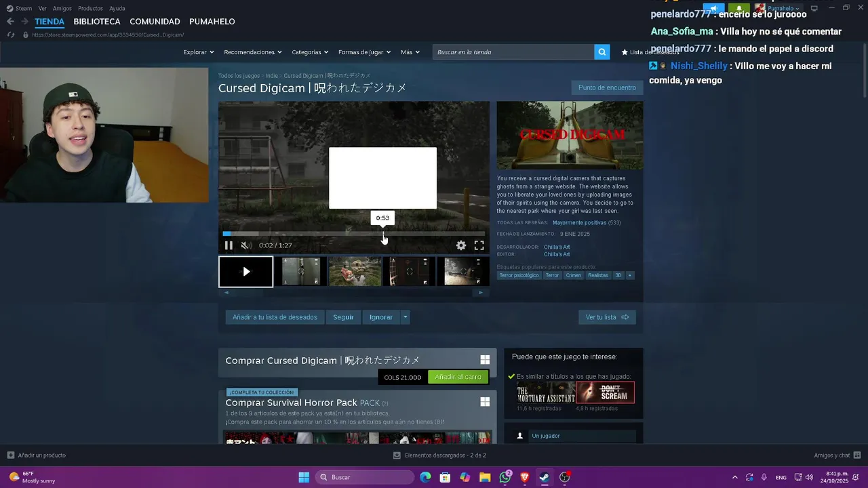This screenshot has width=868, height=488.
Task: Open The Mortuary Assistant game image
Action: (546, 393)
